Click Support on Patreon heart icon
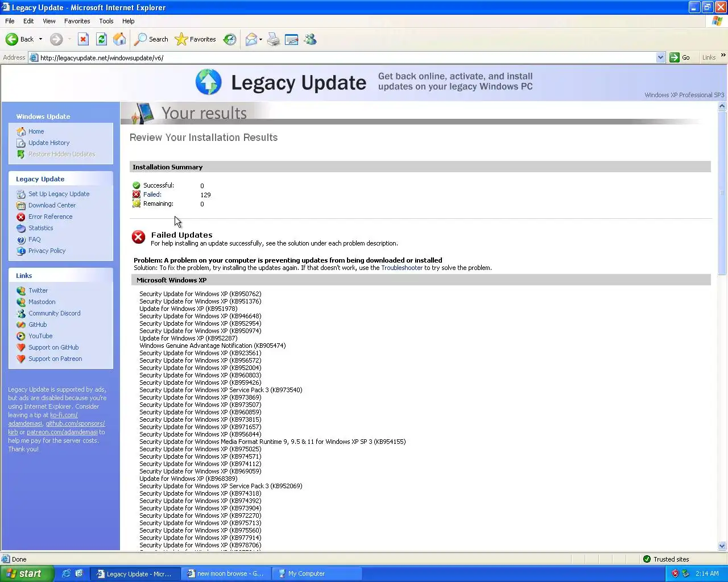The height and width of the screenshot is (582, 728). (21, 359)
